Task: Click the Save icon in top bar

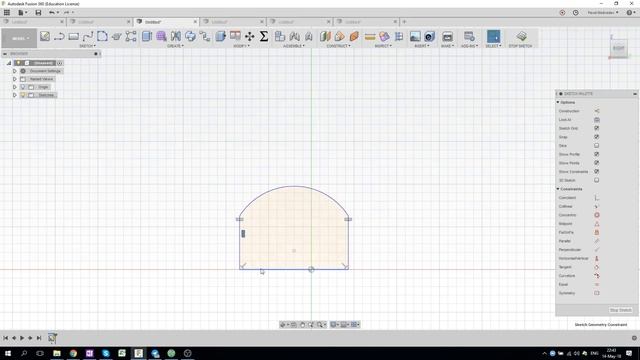Action: pos(38,13)
